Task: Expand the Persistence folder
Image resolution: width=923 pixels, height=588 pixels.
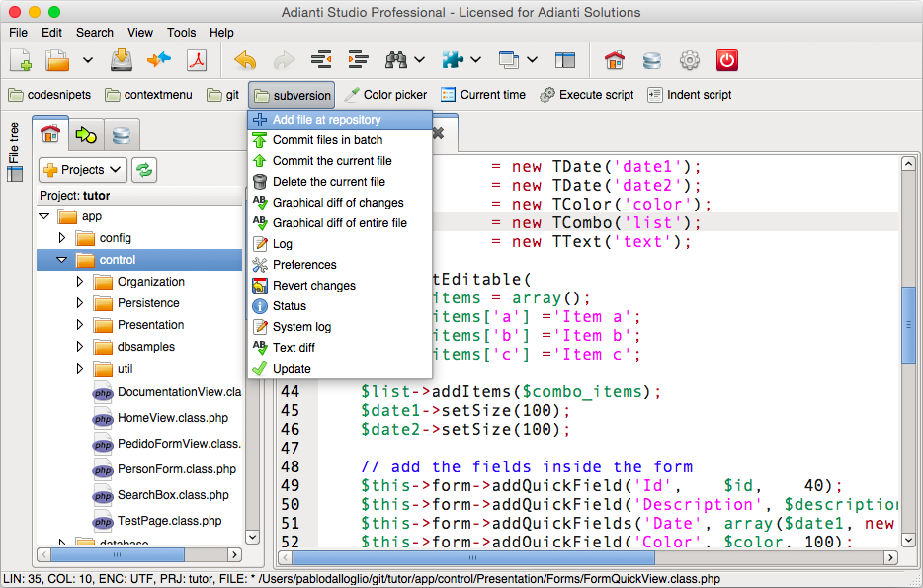Action: click(x=79, y=303)
